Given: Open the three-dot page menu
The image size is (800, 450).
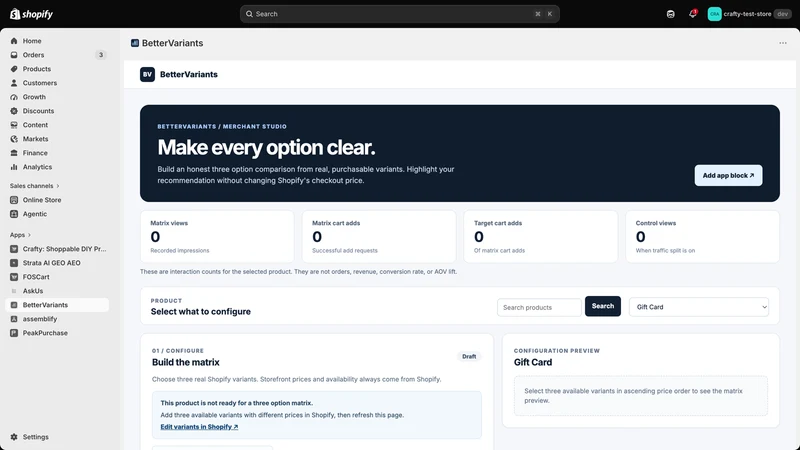Looking at the screenshot, I should pyautogui.click(x=783, y=43).
